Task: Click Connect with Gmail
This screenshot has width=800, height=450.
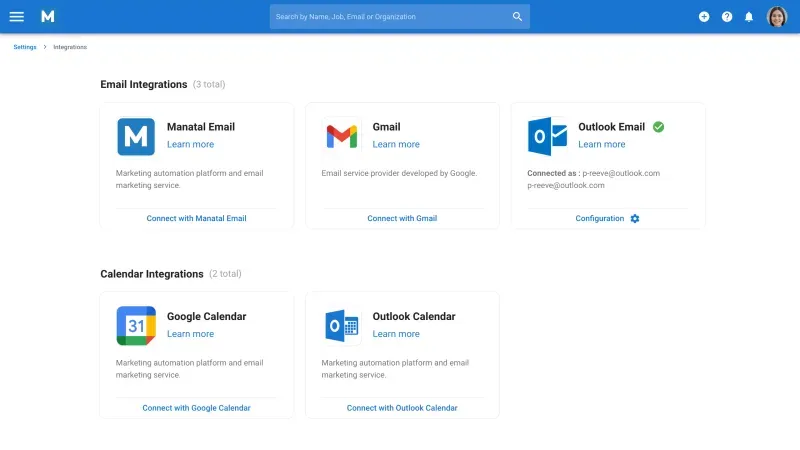Action: coord(402,218)
